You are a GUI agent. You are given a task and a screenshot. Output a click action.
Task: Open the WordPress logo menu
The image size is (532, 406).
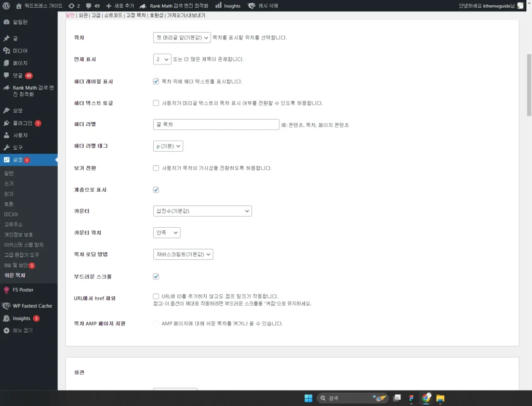click(6, 6)
